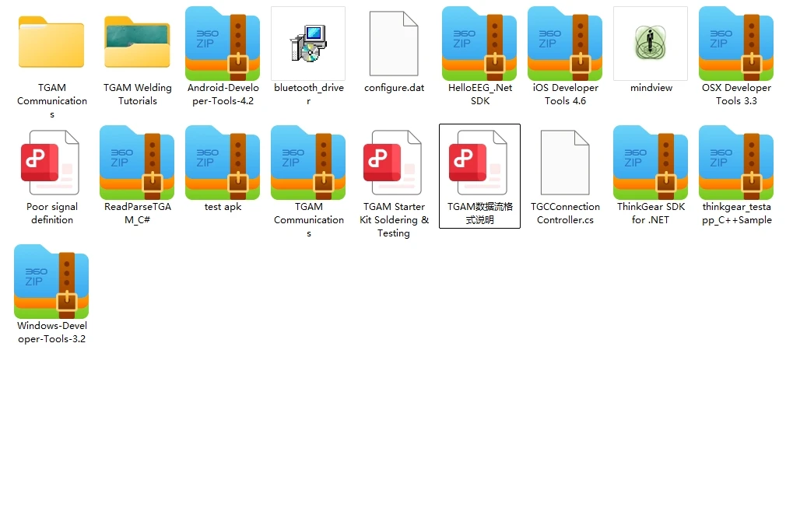Select the bluetooth_driver installer icon
The height and width of the screenshot is (532, 786).
[308, 44]
